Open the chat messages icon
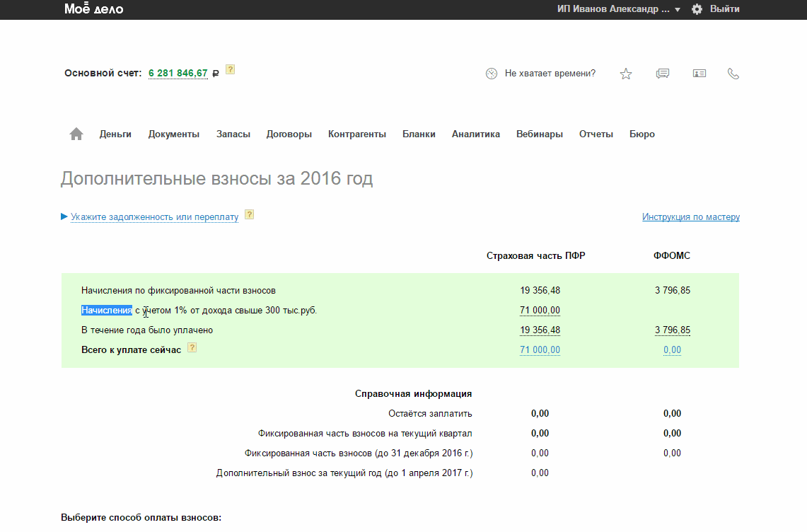807x532 pixels. pyautogui.click(x=663, y=74)
